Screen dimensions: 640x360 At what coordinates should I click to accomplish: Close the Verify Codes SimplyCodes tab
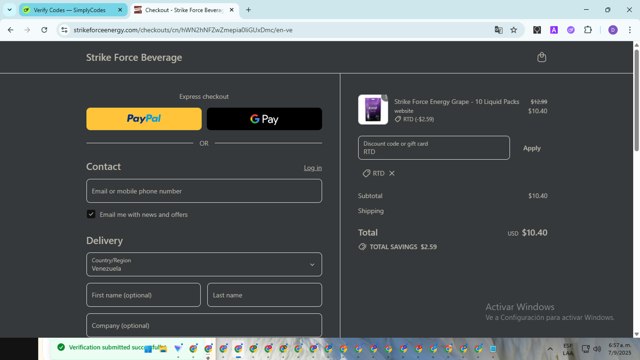(x=120, y=10)
